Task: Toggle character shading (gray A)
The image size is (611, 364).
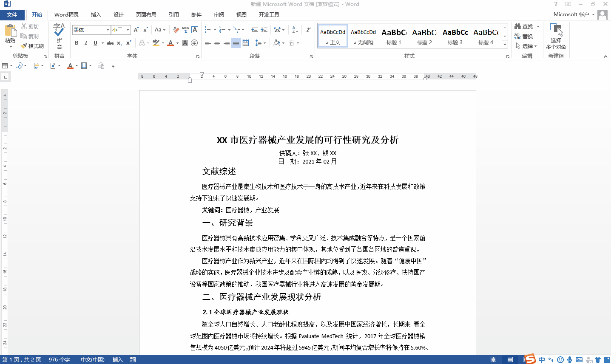Action: coord(185,43)
